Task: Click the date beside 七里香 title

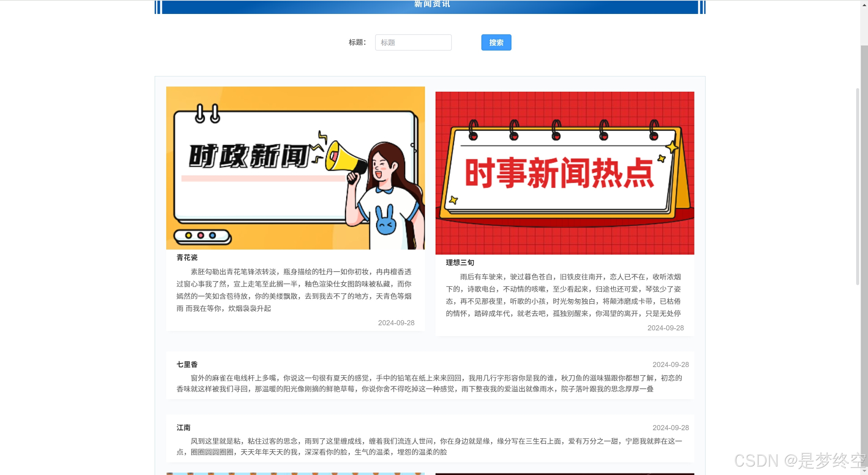Action: tap(671, 365)
